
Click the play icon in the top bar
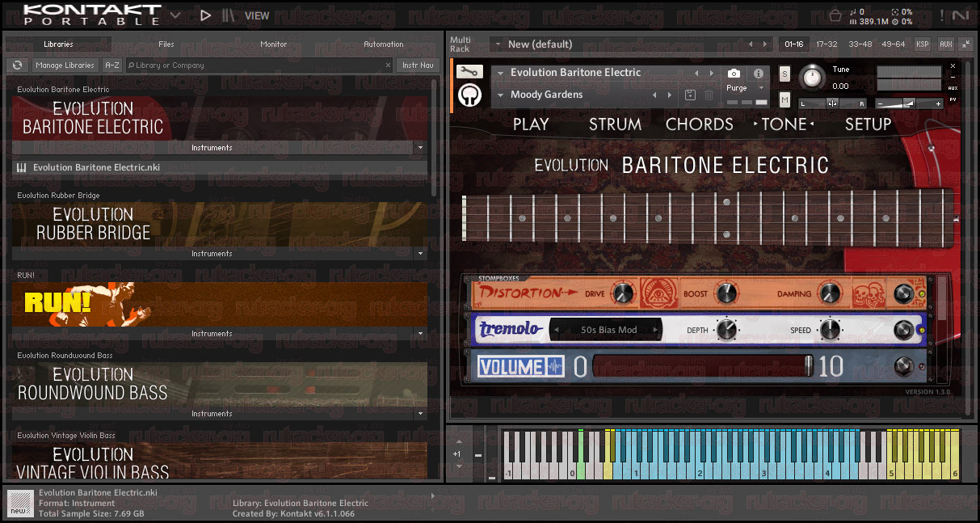pos(205,15)
